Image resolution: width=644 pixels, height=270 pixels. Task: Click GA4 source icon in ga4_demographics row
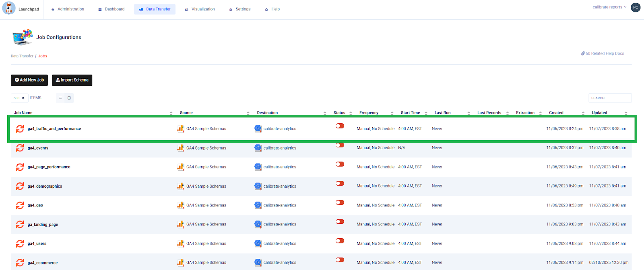pyautogui.click(x=181, y=186)
